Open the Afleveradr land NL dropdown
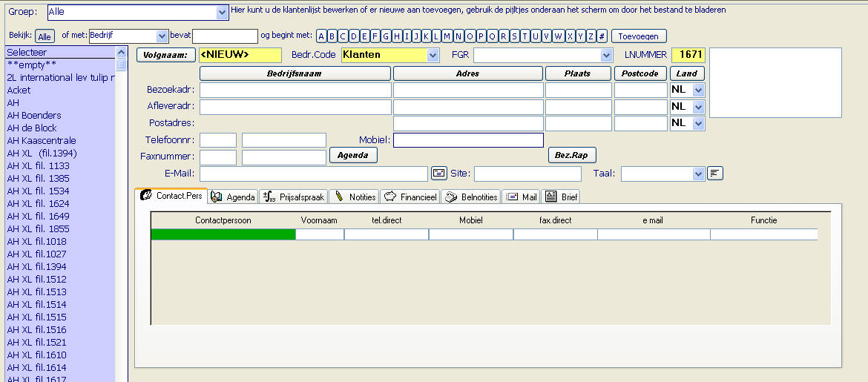Screen dimensions: 868x382 click(699, 107)
